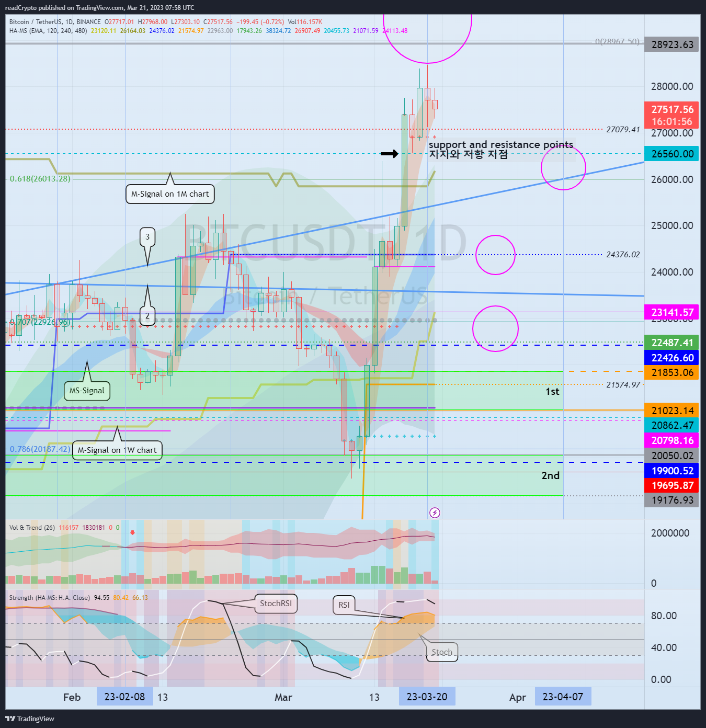
Task: Click the orange 21023.14 price label
Action: [x=671, y=411]
